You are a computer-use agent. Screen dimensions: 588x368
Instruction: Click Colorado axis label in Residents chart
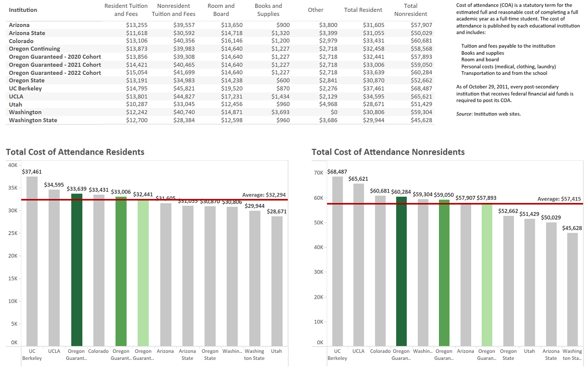click(x=98, y=351)
